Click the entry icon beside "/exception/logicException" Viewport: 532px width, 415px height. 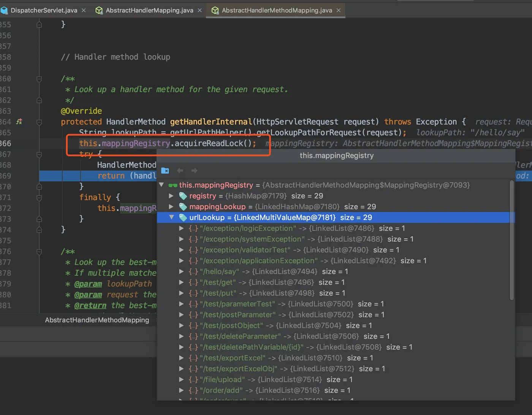point(193,228)
